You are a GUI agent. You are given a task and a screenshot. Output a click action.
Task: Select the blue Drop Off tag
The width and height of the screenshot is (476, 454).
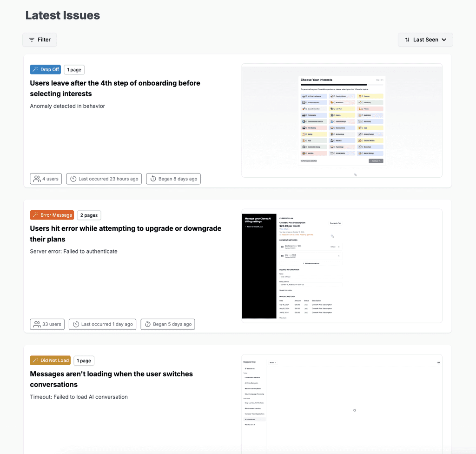(45, 69)
